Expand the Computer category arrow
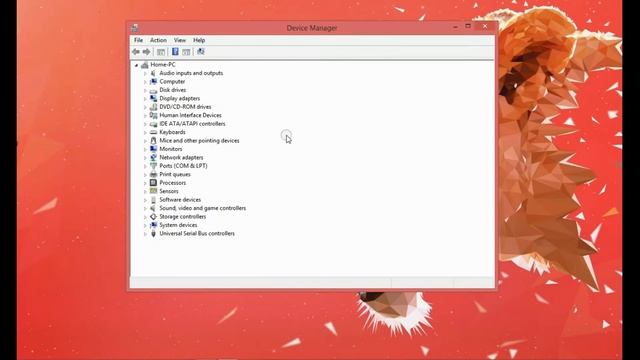The image size is (640, 360). [x=145, y=82]
